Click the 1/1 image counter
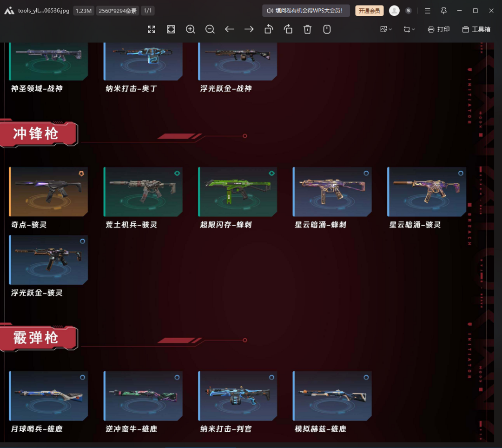502x448 pixels. (148, 11)
